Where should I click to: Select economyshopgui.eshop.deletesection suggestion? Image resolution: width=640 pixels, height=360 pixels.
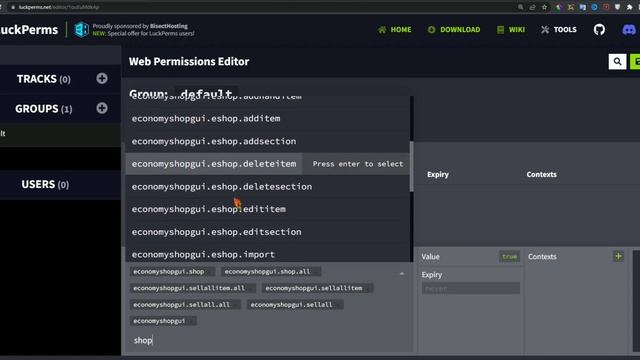tap(267, 187)
